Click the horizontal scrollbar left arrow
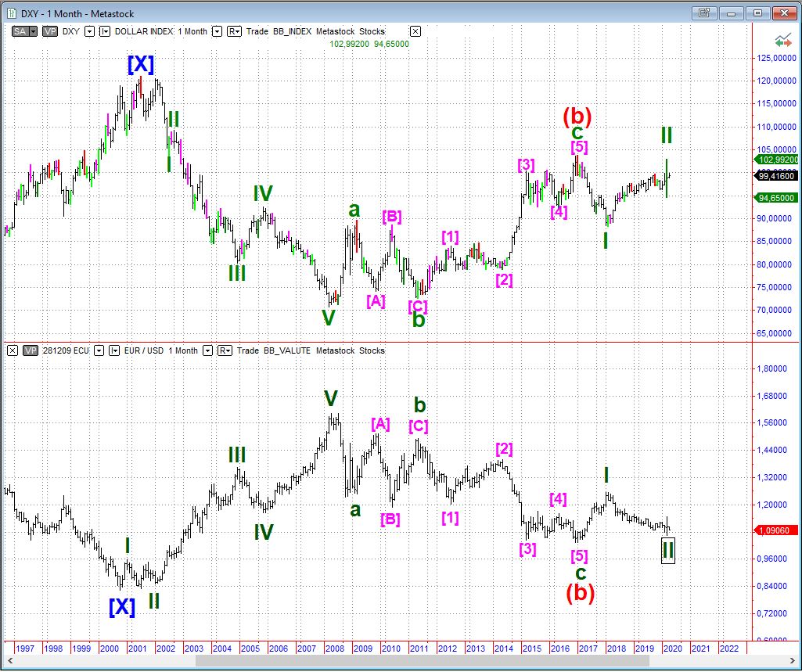Viewport: 802px width, 672px height. click(x=9, y=661)
